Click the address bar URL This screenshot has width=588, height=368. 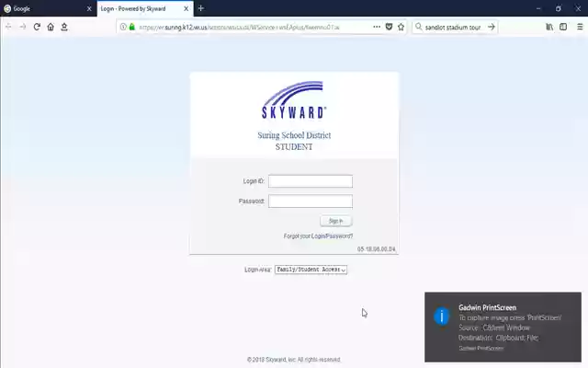point(239,27)
